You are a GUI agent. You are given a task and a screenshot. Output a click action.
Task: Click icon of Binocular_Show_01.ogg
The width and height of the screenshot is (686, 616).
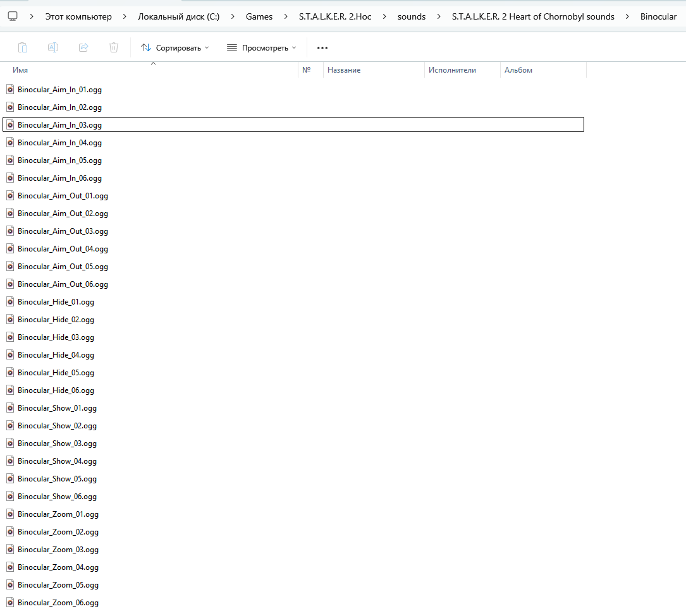10,408
